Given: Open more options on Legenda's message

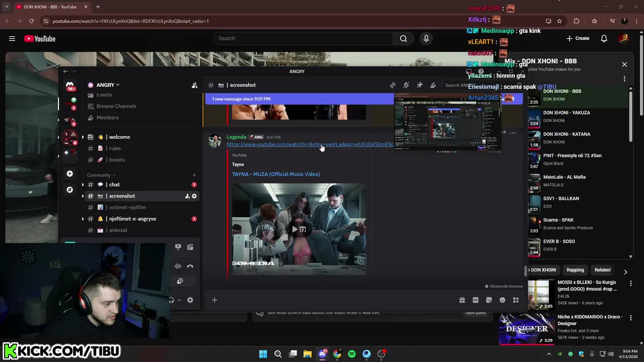Looking at the screenshot, I should tap(512, 133).
